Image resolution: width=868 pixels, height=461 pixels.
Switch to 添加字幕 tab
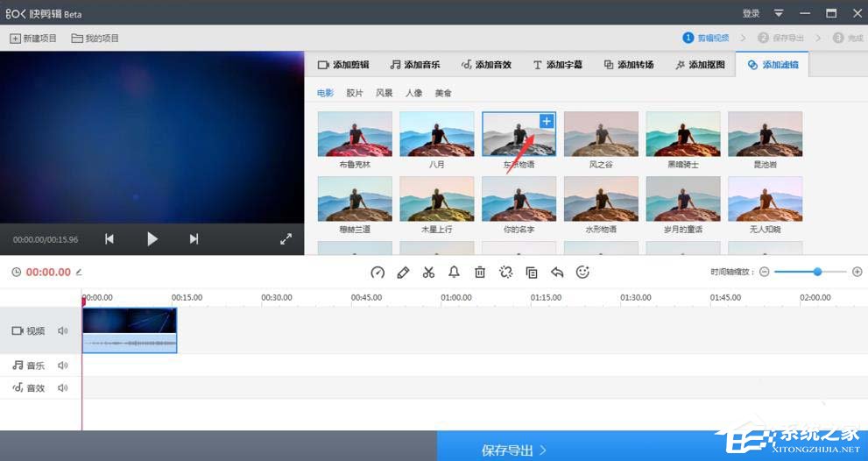click(557, 65)
